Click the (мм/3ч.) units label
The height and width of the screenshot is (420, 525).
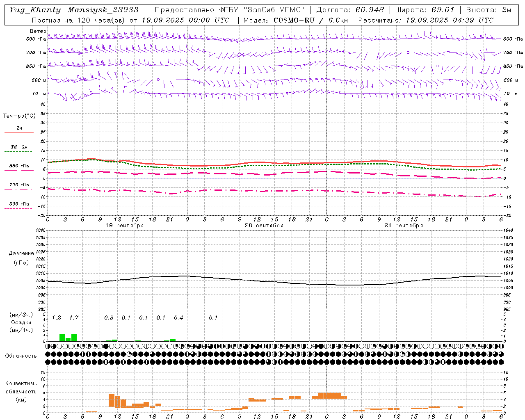21,315
